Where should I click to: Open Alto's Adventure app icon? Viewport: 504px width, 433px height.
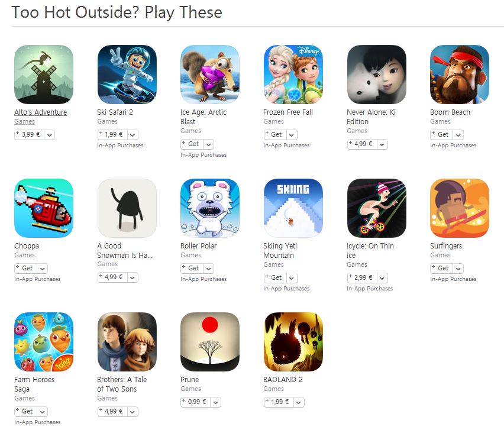coord(44,75)
